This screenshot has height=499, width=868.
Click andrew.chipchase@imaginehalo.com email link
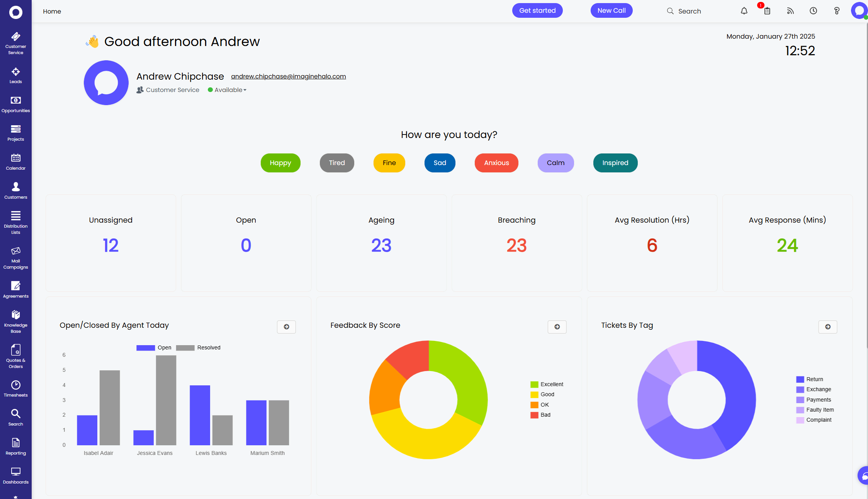coord(288,76)
